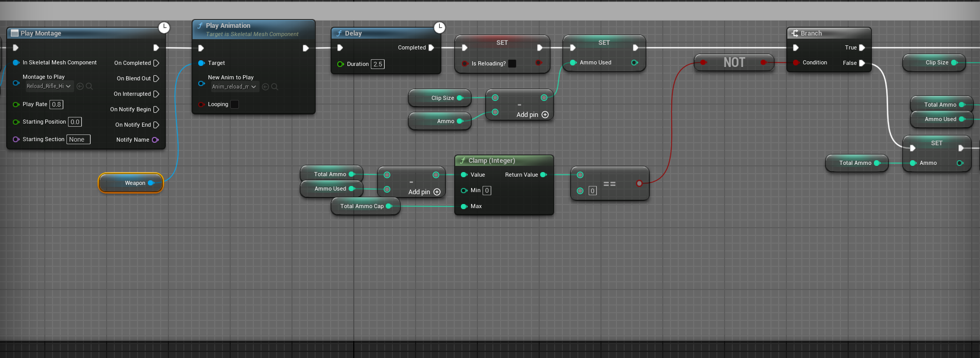
Task: Click the Branch True execution pin
Action: 862,48
